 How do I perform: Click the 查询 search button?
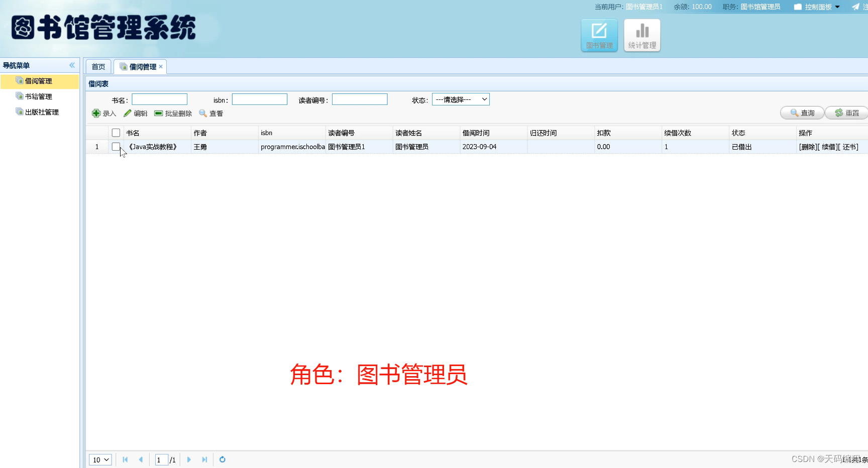coord(802,113)
